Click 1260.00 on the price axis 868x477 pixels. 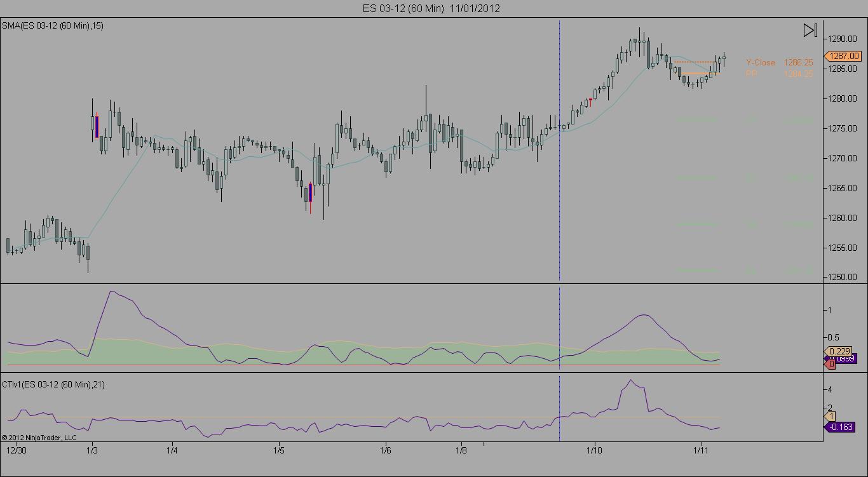843,218
